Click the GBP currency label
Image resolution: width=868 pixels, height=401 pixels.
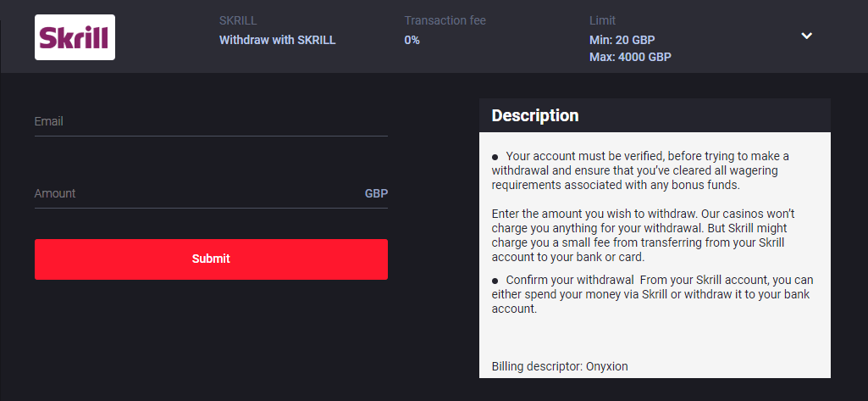tap(376, 193)
